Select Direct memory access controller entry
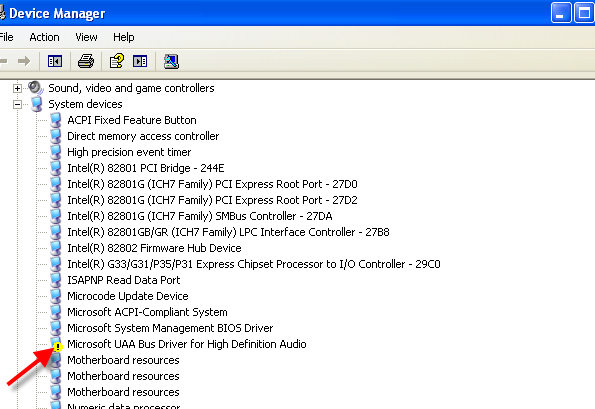This screenshot has height=409, width=595. coord(143,136)
